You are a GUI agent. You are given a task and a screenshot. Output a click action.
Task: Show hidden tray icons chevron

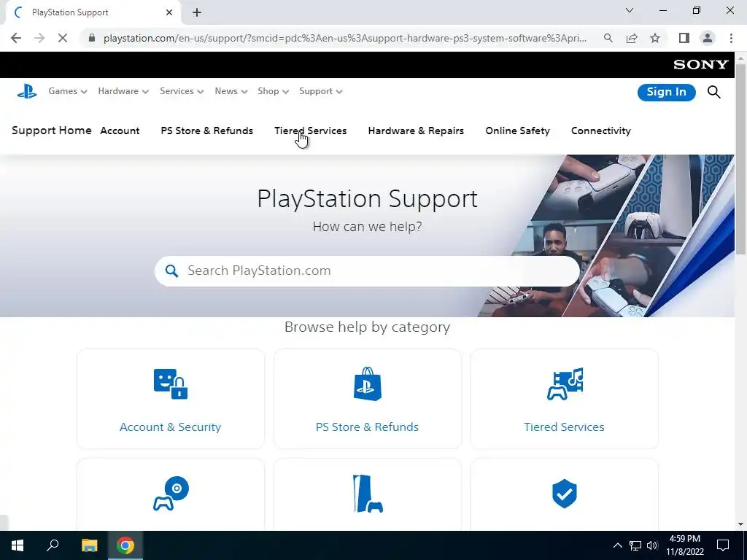tap(617, 545)
